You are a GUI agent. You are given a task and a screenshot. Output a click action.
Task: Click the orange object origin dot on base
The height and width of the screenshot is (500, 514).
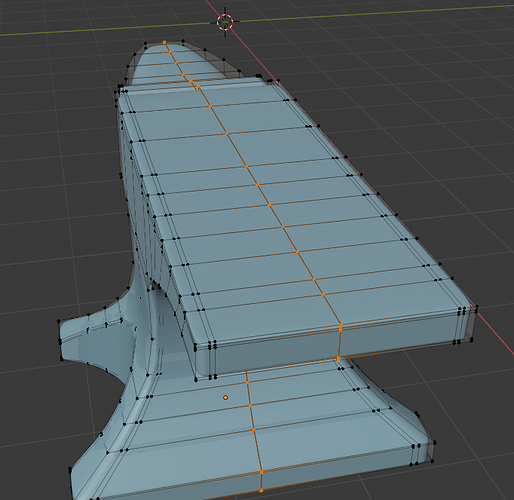coord(226,397)
